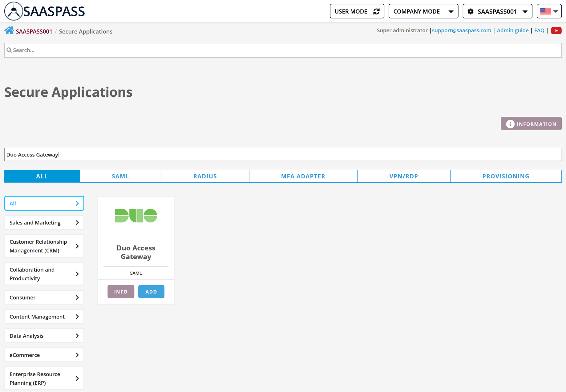Expand the eCommerce category
Viewport: 566px width, 392px height.
point(44,355)
